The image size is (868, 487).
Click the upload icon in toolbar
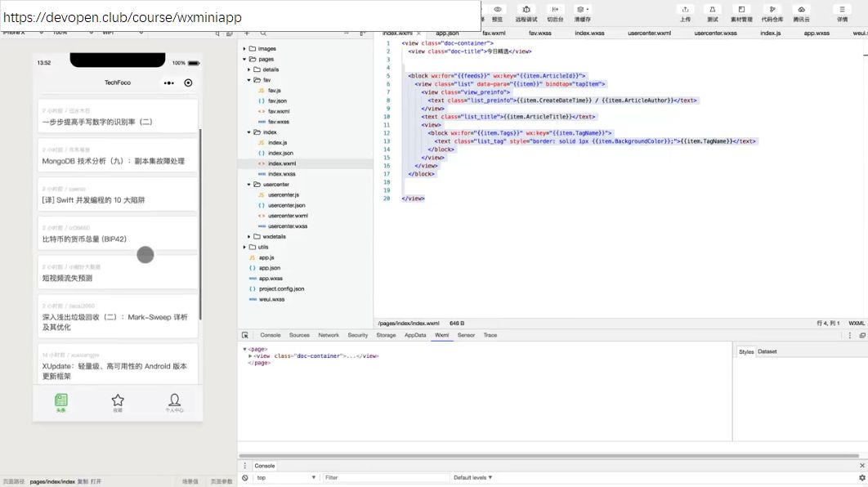[x=685, y=10]
